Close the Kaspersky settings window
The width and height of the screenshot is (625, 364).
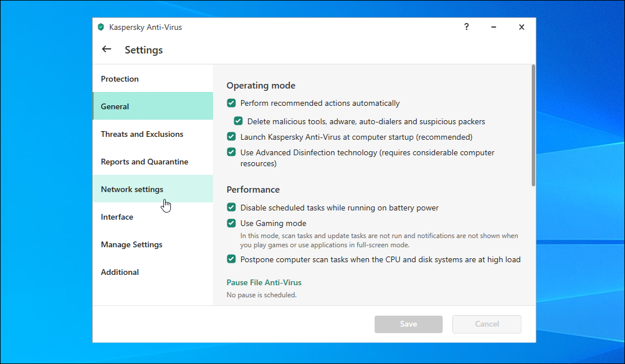click(521, 27)
